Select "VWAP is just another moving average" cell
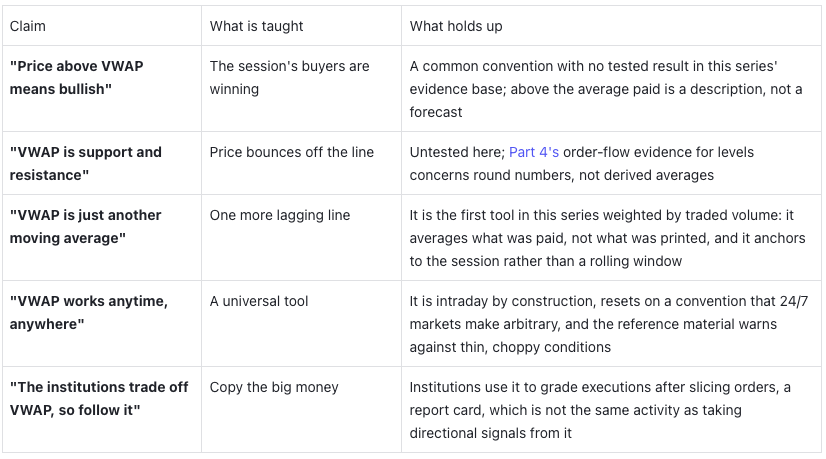 [x=102, y=238]
